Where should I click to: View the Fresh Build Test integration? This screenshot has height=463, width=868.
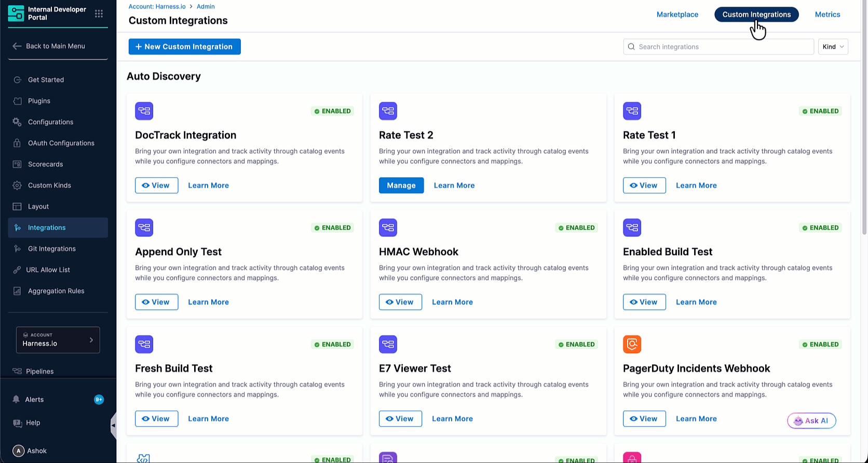(157, 419)
